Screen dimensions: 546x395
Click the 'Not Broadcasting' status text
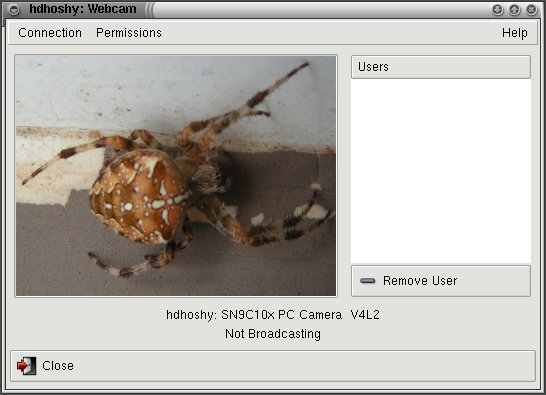[273, 334]
